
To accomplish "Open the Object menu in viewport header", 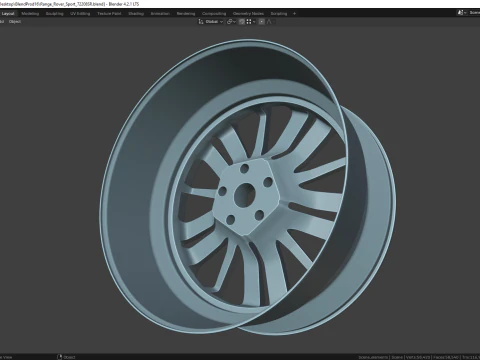I will click(x=15, y=22).
